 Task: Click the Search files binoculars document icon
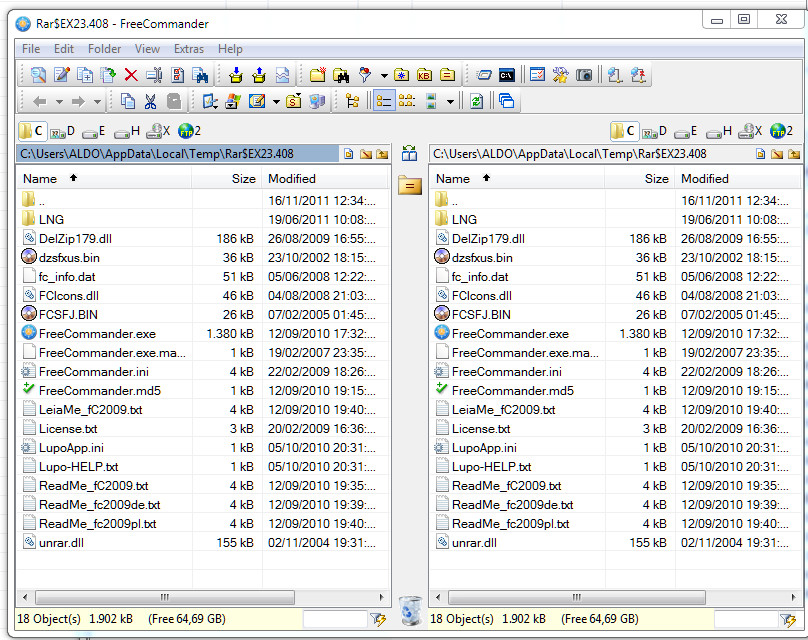[200, 75]
